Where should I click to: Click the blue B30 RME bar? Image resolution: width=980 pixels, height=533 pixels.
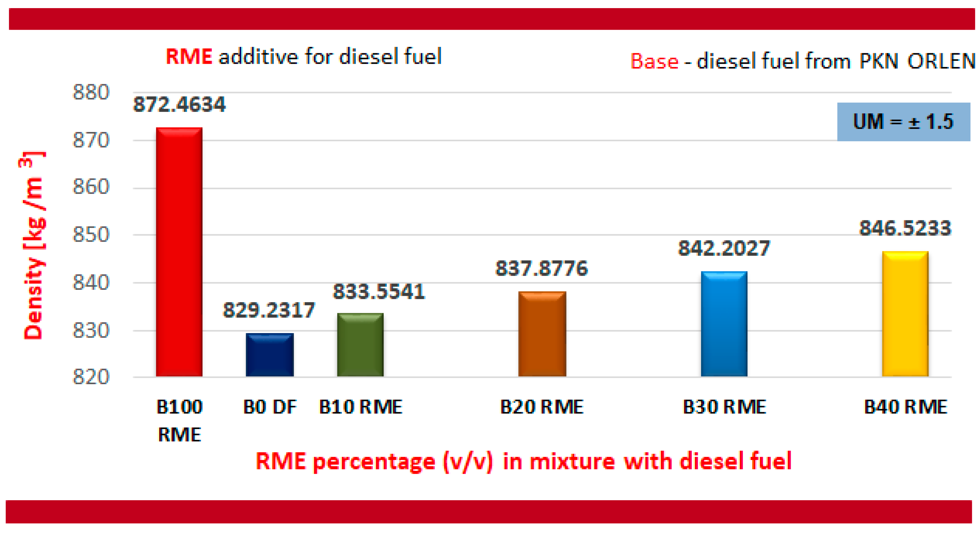click(x=724, y=323)
